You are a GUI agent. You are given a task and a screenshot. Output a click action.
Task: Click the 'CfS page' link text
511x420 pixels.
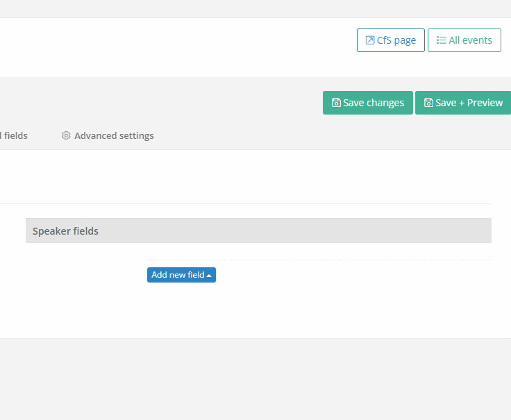click(x=396, y=40)
